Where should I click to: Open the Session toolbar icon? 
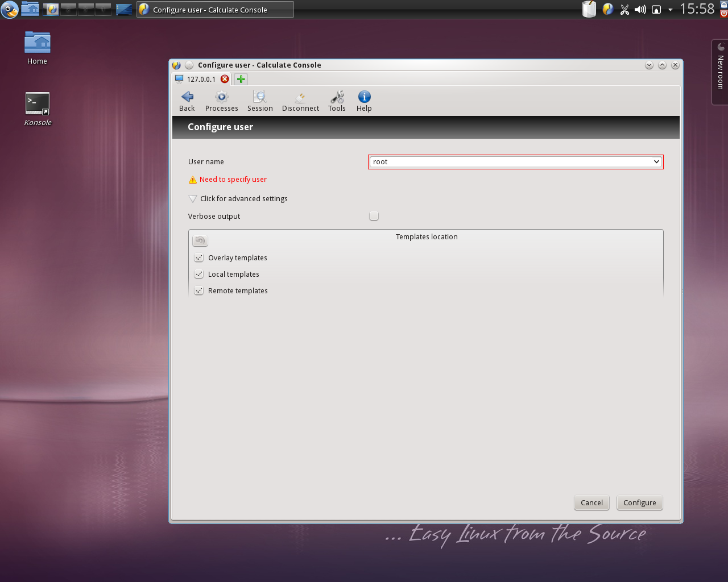pos(260,101)
